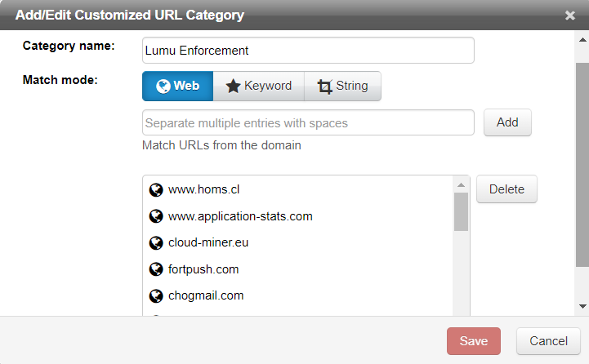Click globe icon beside www.homs.cl
589x364 pixels.
tap(156, 190)
